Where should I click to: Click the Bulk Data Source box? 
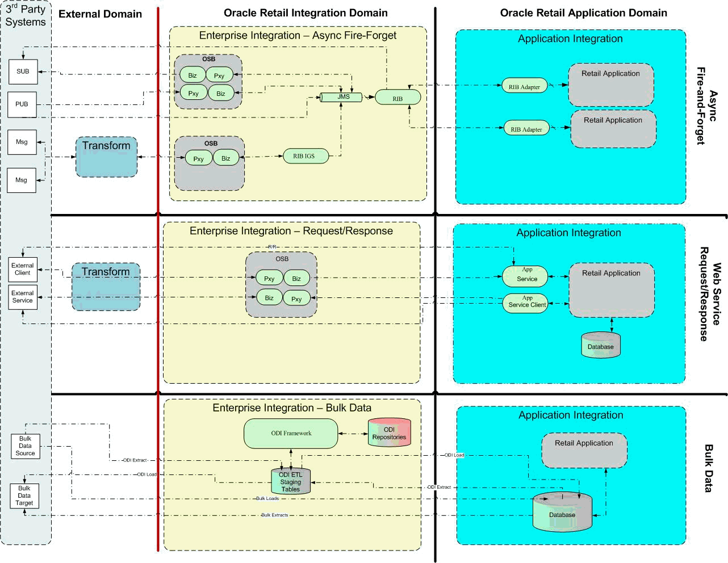[25, 446]
